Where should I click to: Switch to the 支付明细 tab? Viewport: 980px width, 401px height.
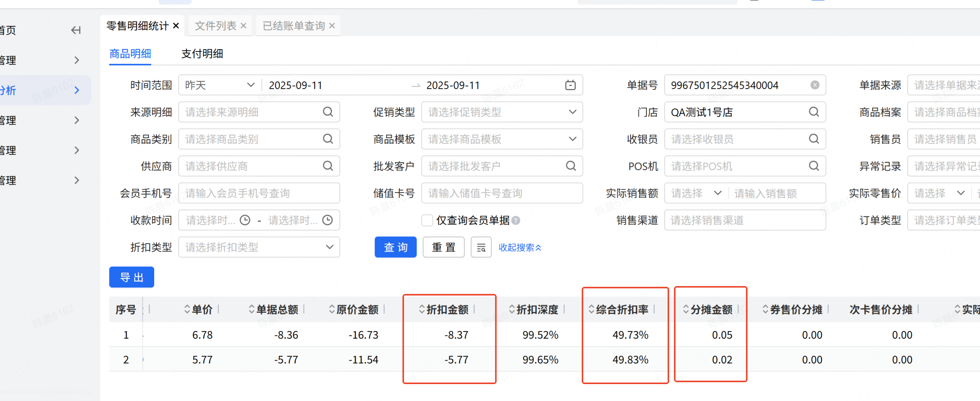click(x=202, y=54)
